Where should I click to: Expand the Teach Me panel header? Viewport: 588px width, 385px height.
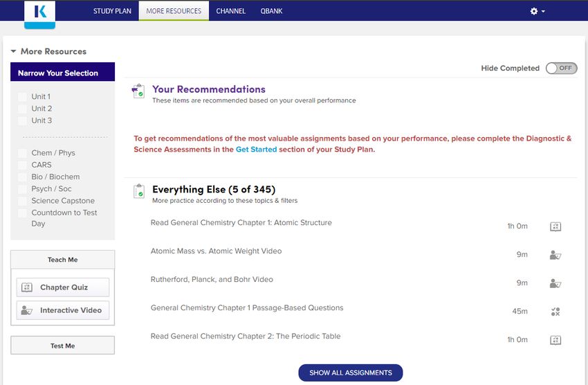63,260
